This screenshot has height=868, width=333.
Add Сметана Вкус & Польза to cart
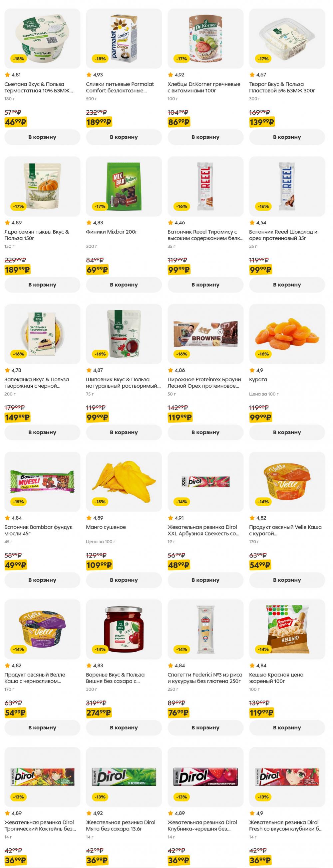[x=42, y=137]
